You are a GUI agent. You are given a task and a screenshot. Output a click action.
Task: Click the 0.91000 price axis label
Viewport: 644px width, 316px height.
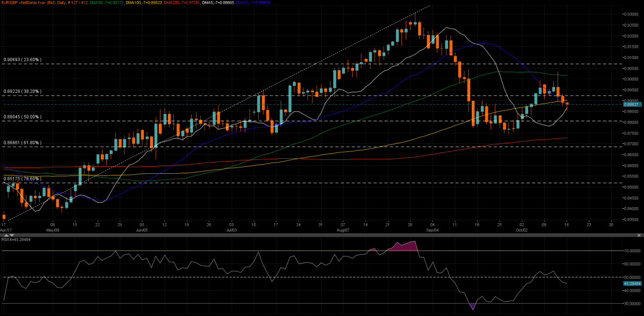[630, 57]
